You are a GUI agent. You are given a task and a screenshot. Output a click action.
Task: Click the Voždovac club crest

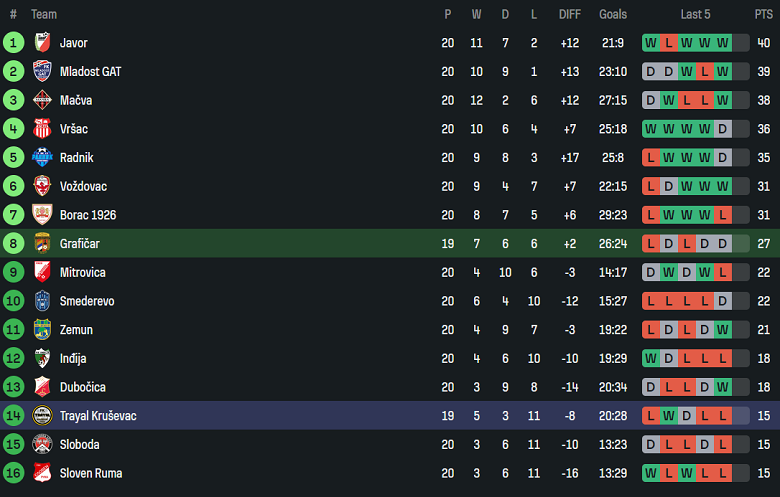[42, 186]
